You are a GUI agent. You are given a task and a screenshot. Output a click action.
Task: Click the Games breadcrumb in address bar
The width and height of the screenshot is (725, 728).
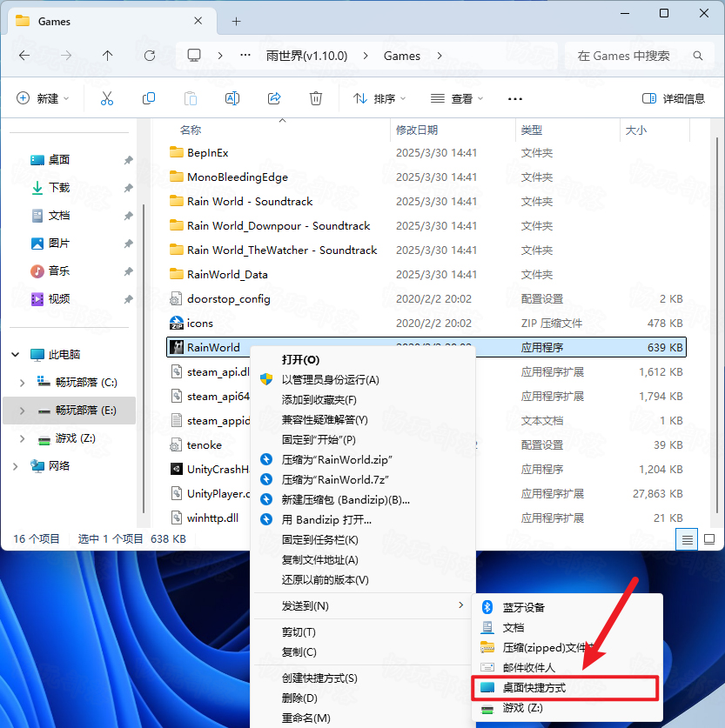[402, 56]
